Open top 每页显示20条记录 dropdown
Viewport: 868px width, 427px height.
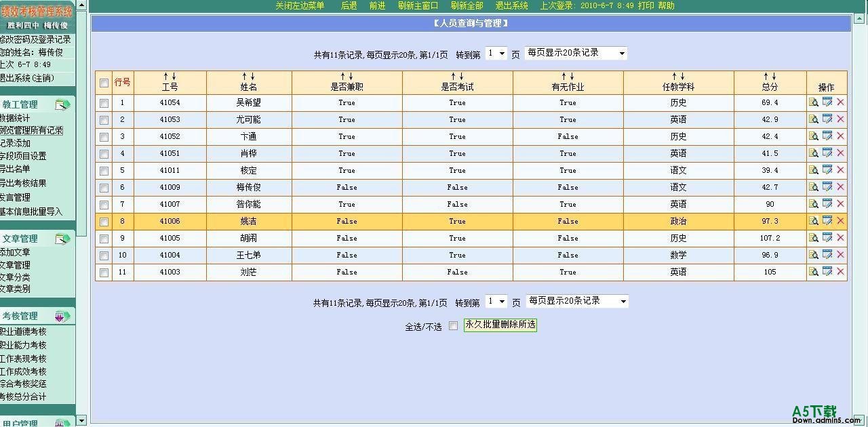(x=576, y=53)
